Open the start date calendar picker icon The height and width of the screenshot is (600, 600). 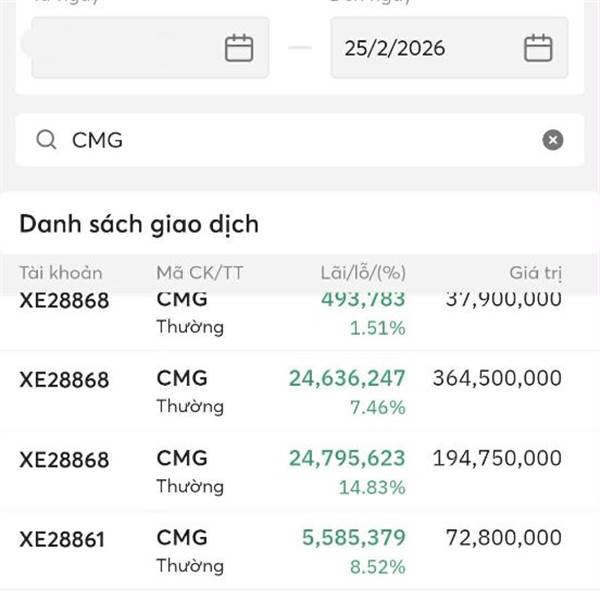[239, 48]
